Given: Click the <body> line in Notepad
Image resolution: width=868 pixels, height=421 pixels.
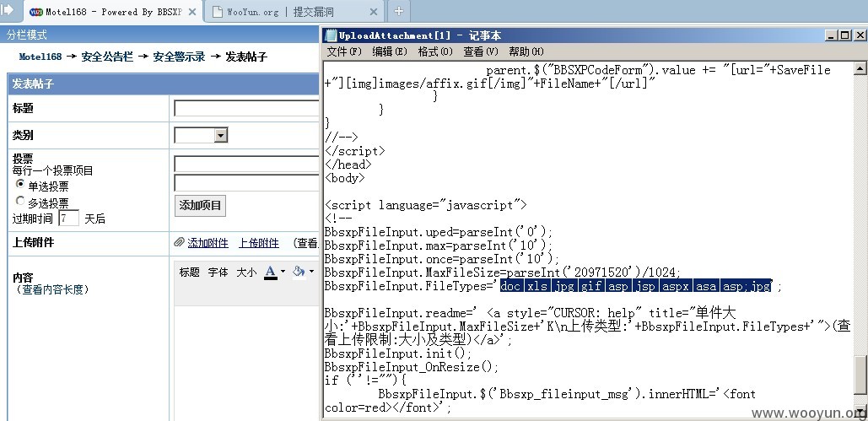Looking at the screenshot, I should (345, 178).
